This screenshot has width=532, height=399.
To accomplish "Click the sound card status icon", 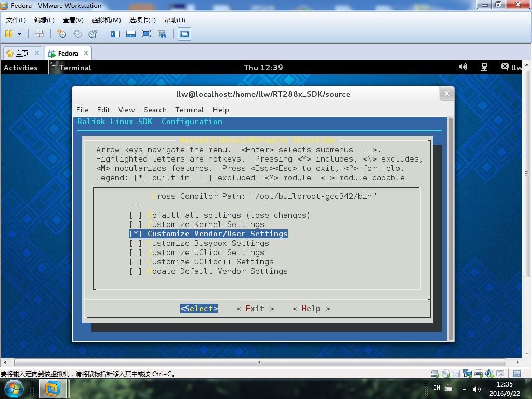I will [489, 374].
